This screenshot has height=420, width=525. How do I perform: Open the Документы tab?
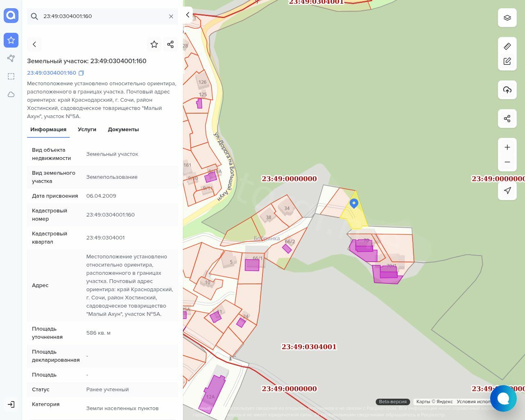(123, 130)
